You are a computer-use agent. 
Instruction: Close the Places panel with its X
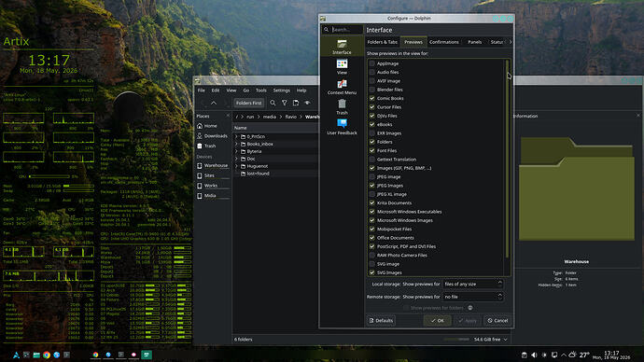228,116
